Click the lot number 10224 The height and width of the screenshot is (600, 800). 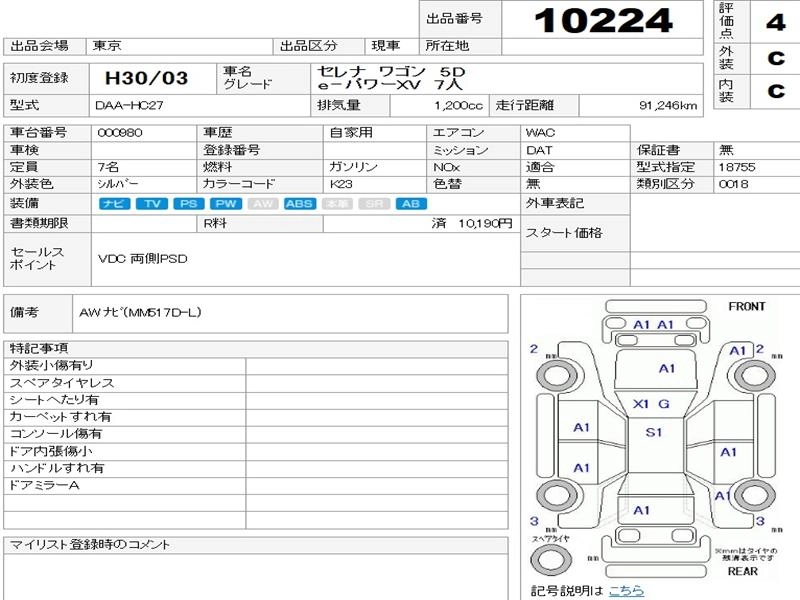[603, 20]
